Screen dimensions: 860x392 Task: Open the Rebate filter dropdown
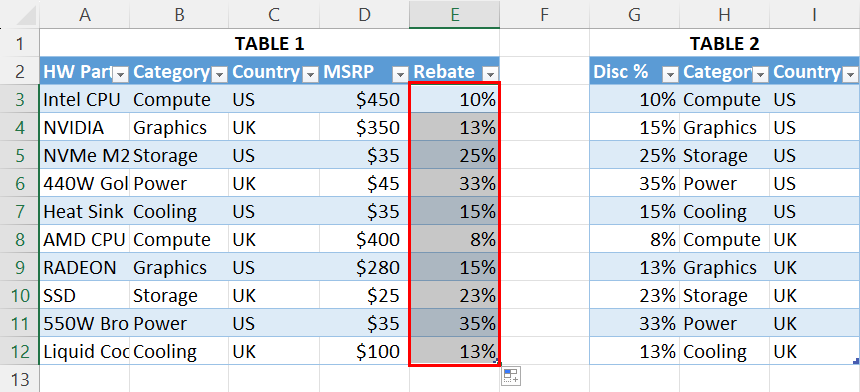(x=491, y=74)
